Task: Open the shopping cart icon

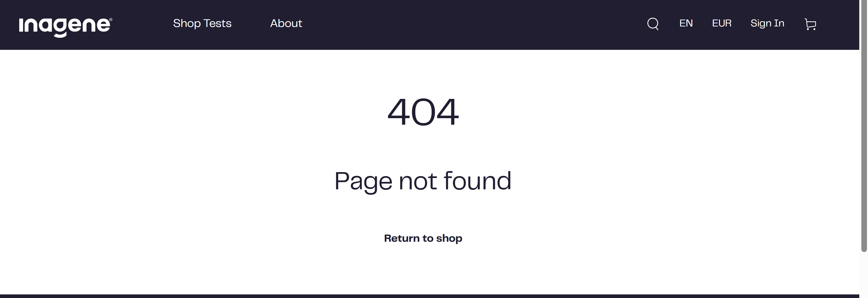Action: (810, 24)
